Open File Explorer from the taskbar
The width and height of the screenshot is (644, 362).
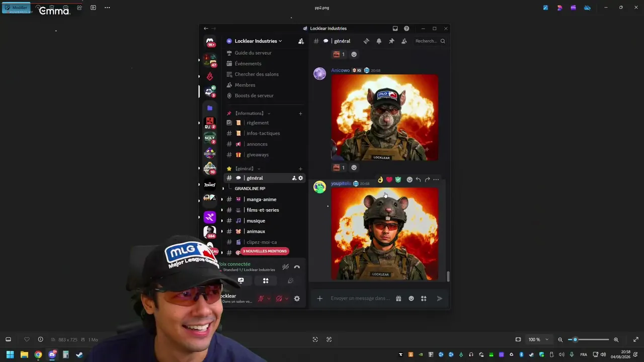pyautogui.click(x=24, y=354)
